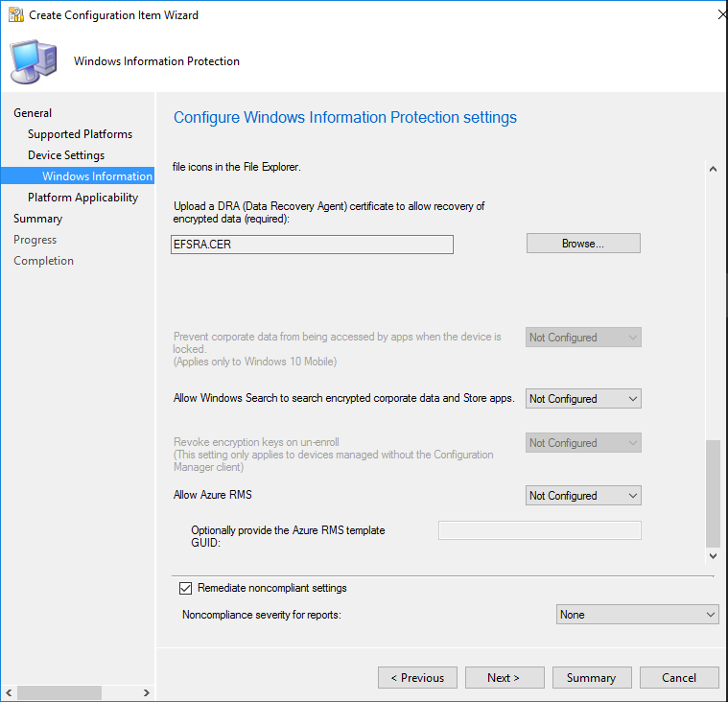Viewport: 728px width, 702px height.
Task: Open Noncompliance severity for reports dropdown
Action: 638,615
